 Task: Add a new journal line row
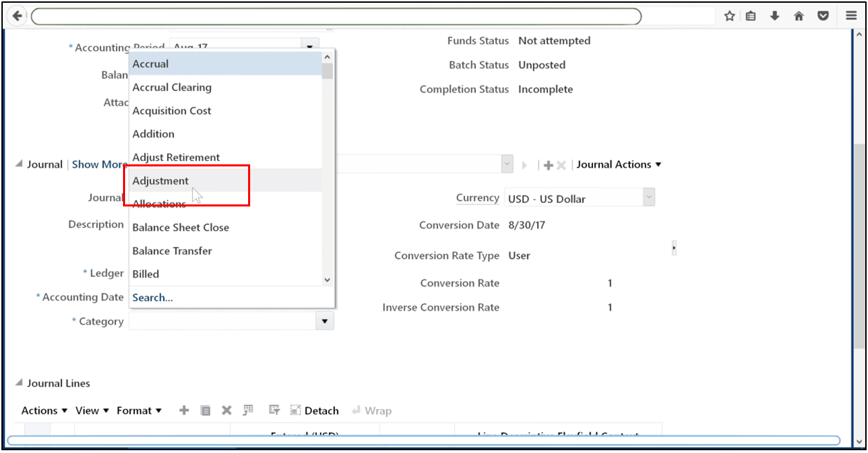[x=184, y=409]
